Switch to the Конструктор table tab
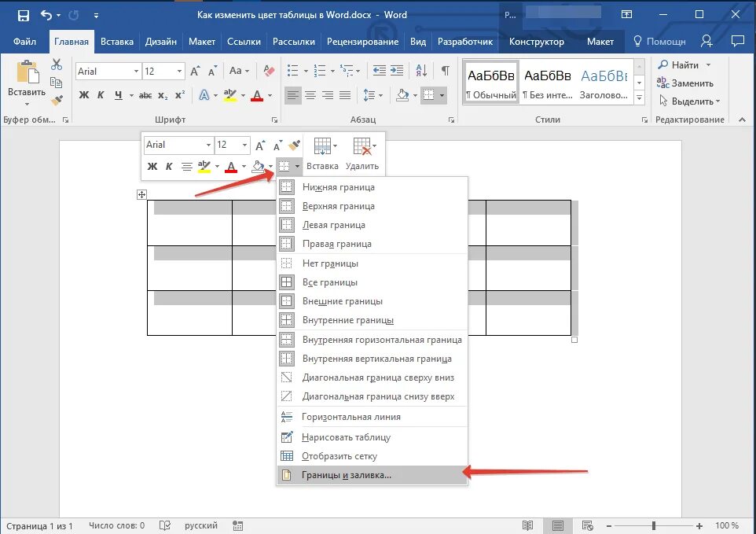 [536, 42]
